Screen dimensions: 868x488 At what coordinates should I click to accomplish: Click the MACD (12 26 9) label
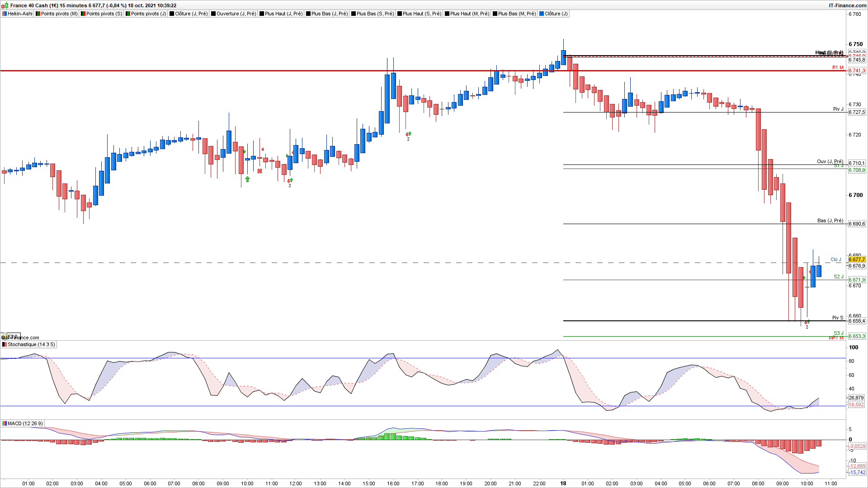tap(25, 423)
